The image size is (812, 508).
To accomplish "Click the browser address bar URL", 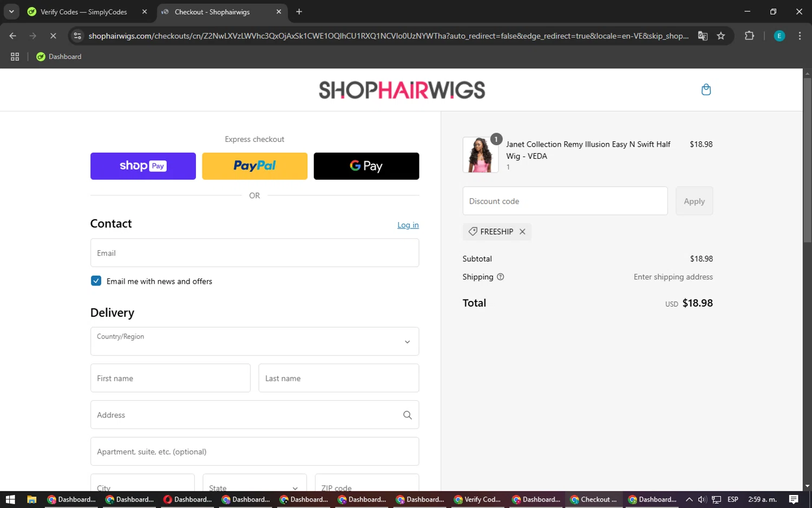I will 388,36.
